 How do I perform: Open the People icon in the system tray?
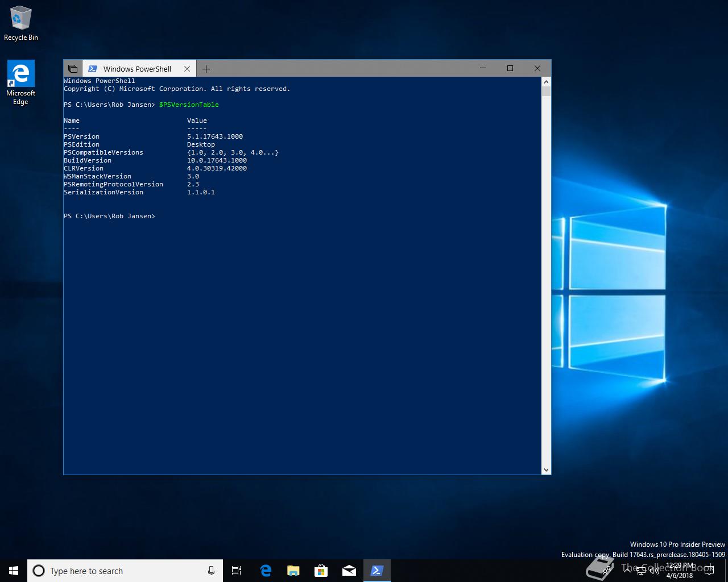[607, 571]
